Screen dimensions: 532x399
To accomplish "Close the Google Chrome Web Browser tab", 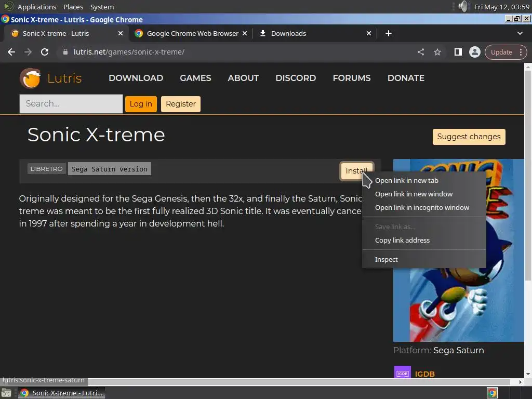I will tap(245, 33).
